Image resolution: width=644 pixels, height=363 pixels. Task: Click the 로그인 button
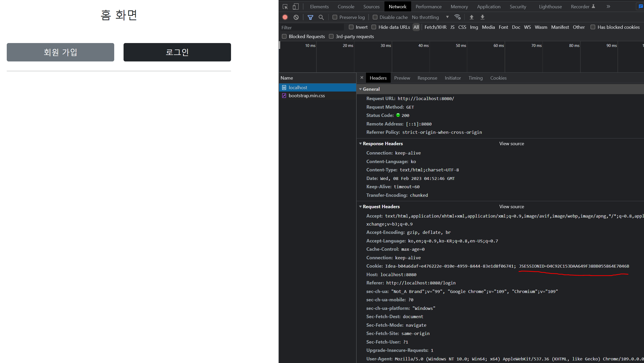(177, 52)
